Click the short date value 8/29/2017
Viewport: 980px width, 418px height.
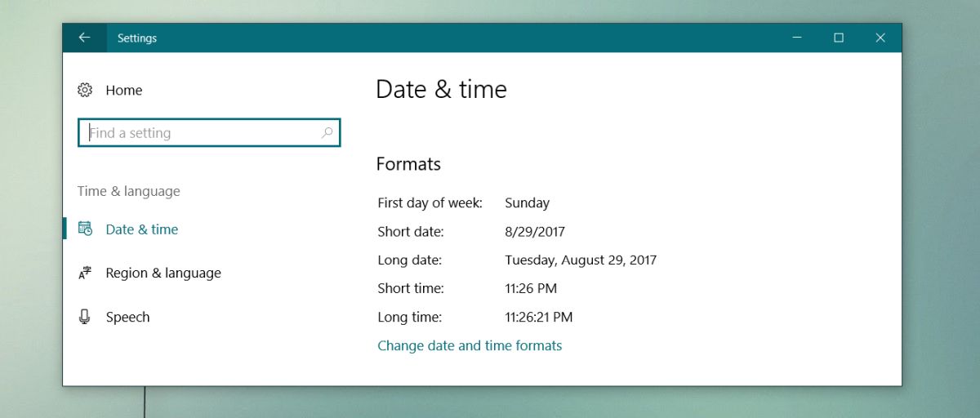click(535, 232)
